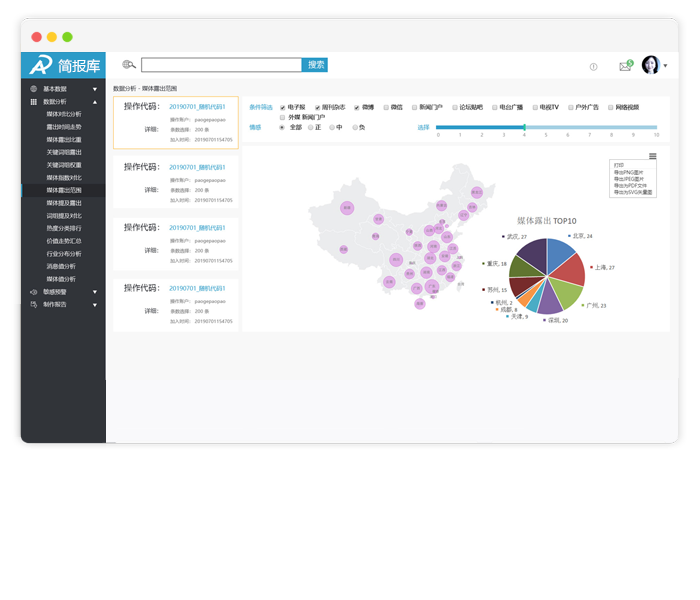
Task: Click the green 广州 pie slice
Action: coord(567,292)
